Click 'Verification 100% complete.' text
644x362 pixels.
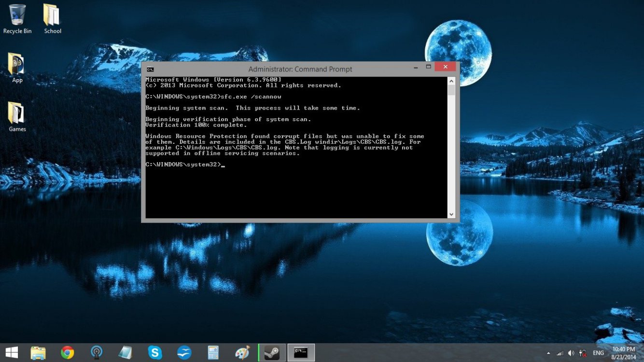click(x=196, y=125)
